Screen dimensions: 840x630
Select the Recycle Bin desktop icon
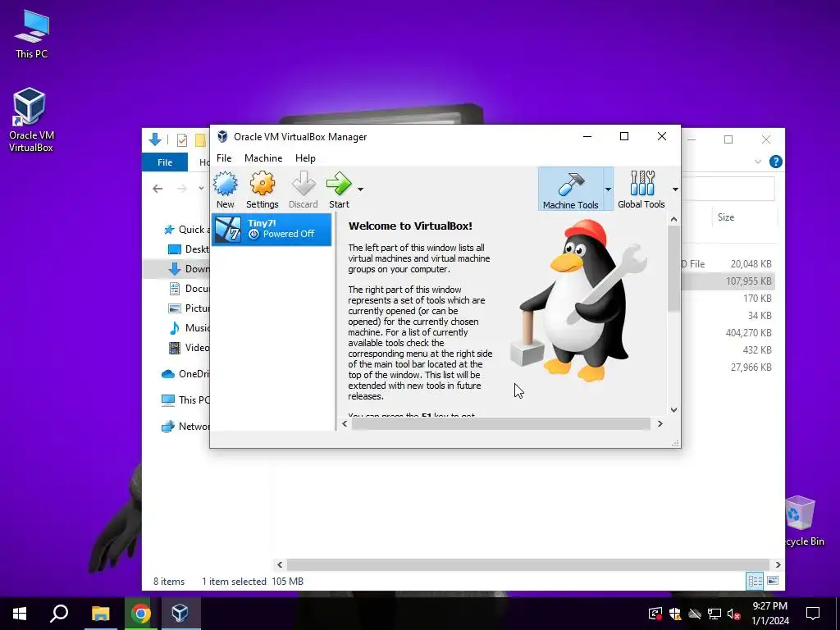point(801,521)
